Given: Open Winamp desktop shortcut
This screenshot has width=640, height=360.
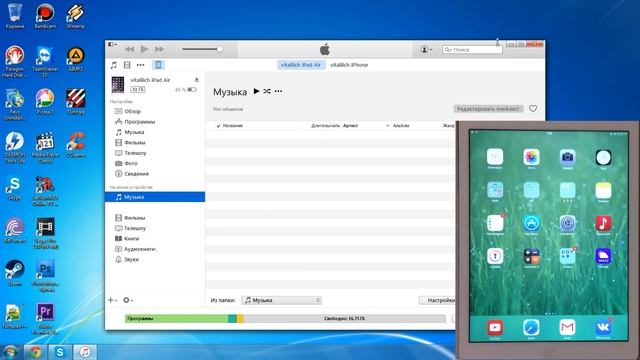Looking at the screenshot, I should (x=76, y=16).
